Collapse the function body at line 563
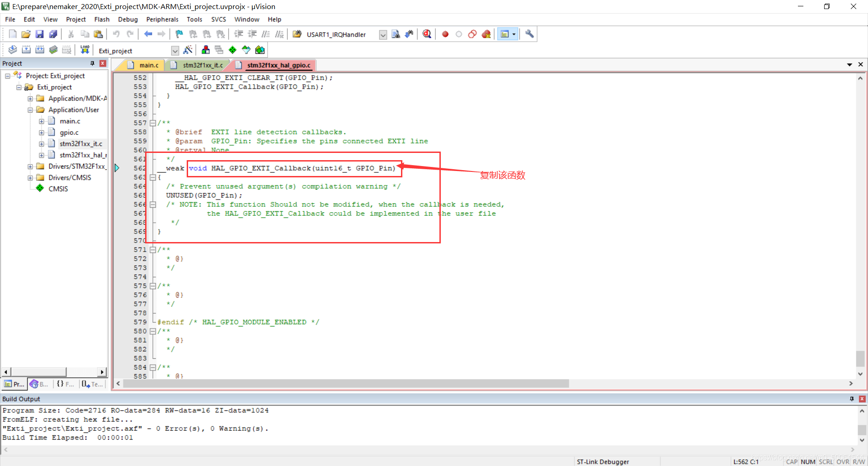Image resolution: width=868 pixels, height=466 pixels. pos(153,177)
